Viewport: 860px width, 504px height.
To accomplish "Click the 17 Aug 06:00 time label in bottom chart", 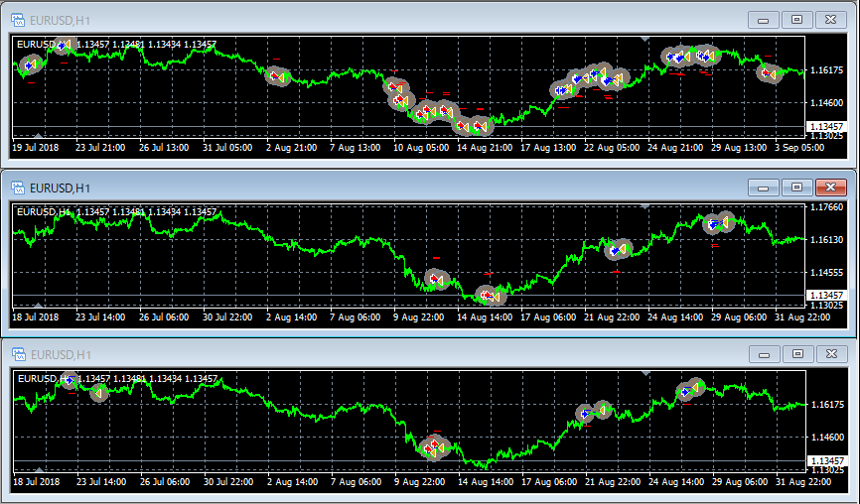I will 549,482.
